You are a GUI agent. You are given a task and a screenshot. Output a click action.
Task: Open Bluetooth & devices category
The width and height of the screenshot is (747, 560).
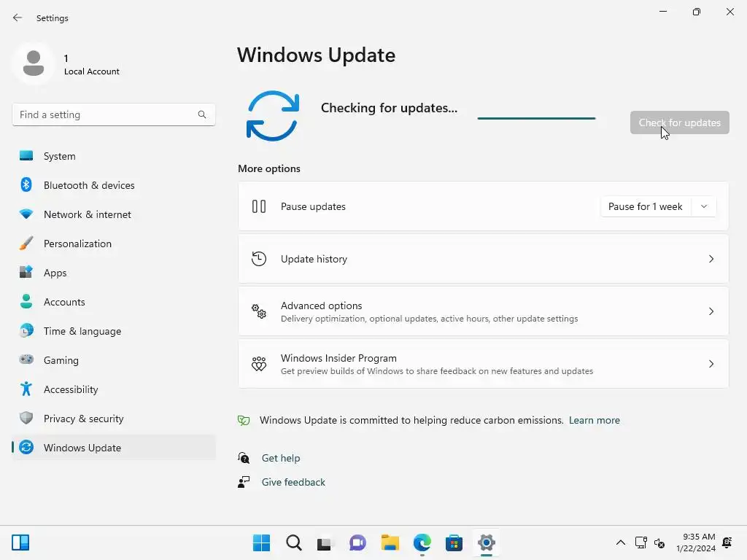point(114,184)
